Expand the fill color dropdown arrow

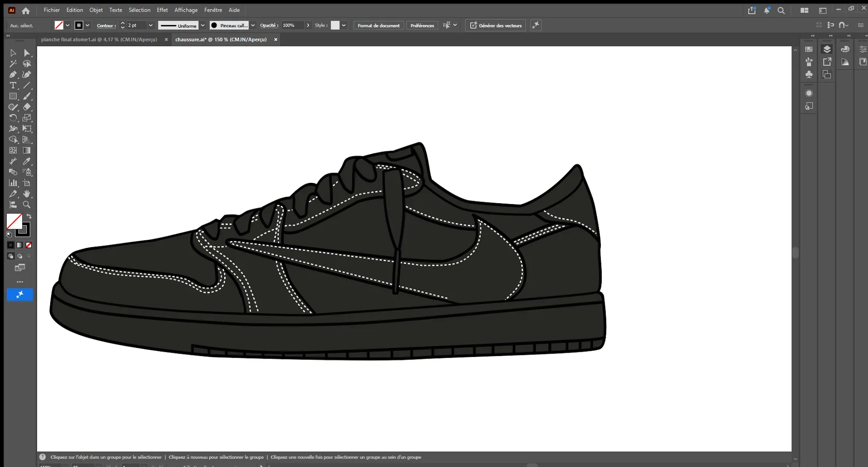point(68,26)
